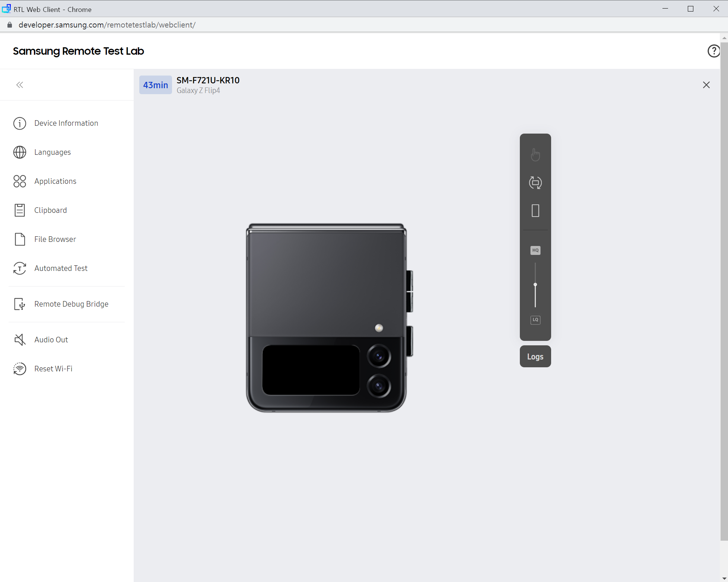Close the SM-F721U-KR10 device session
The image size is (728, 582).
[x=706, y=85]
